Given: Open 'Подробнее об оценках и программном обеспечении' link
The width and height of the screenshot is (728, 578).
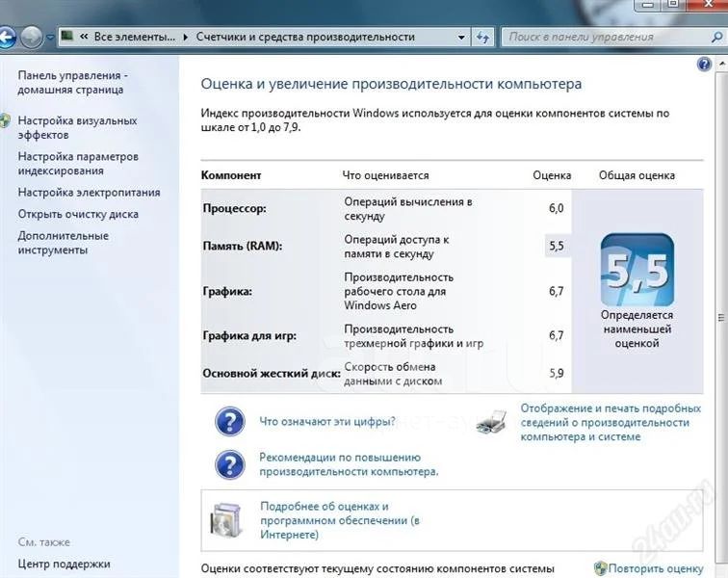Looking at the screenshot, I should pos(340,520).
